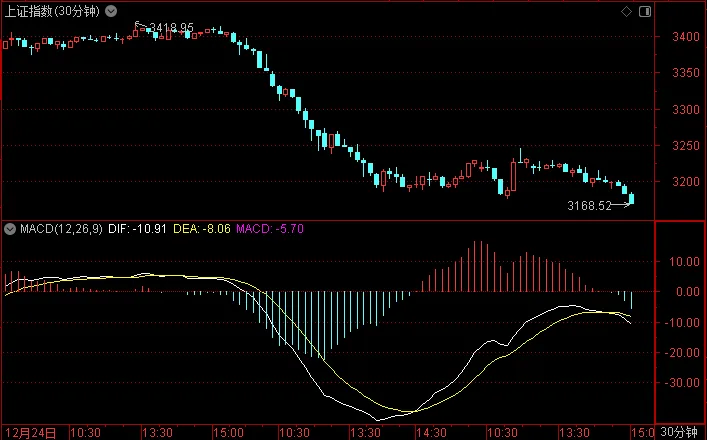Click the last cyan candlestick near 3168.52
The height and width of the screenshot is (440, 707).
click(x=631, y=198)
